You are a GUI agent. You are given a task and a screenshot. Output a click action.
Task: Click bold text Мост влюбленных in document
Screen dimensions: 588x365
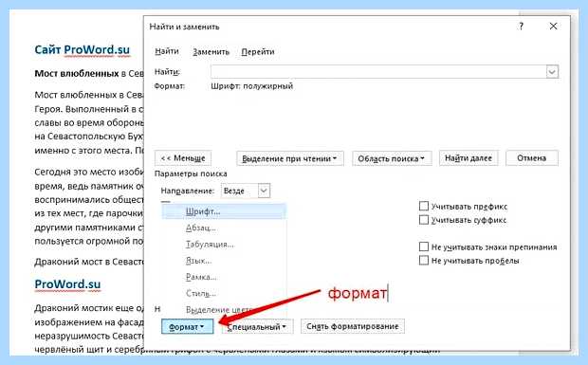tap(77, 73)
